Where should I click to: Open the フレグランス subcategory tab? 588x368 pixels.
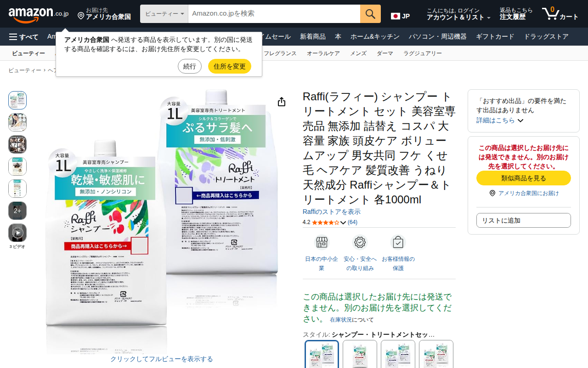point(280,53)
